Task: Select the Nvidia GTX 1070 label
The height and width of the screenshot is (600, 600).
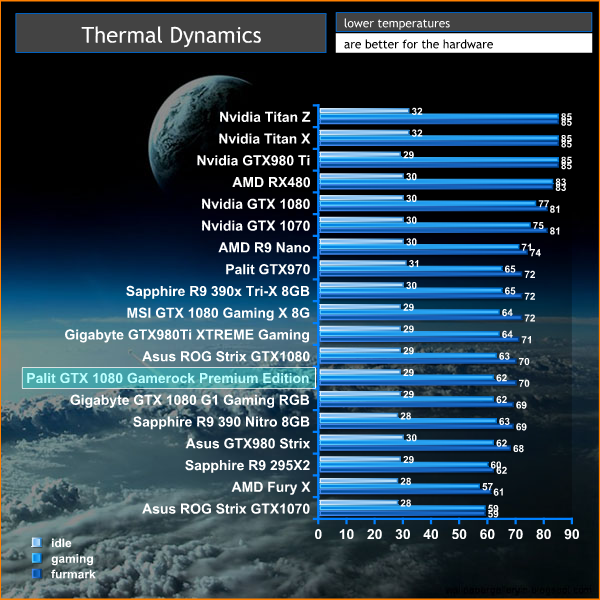Action: pos(255,226)
